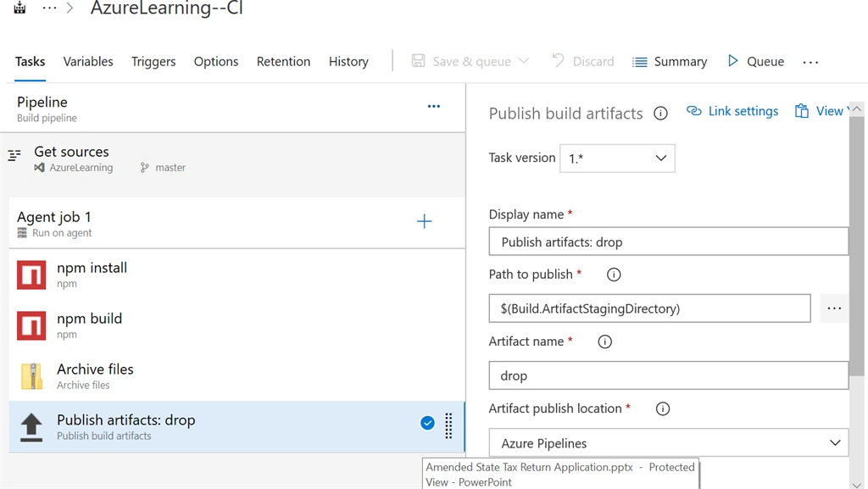The height and width of the screenshot is (489, 868).
Task: View the History tab
Action: coord(348,61)
